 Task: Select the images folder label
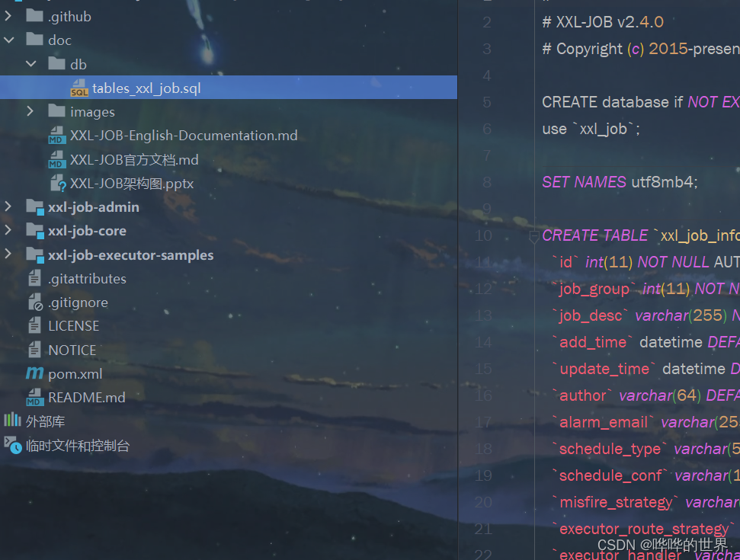pyautogui.click(x=92, y=112)
